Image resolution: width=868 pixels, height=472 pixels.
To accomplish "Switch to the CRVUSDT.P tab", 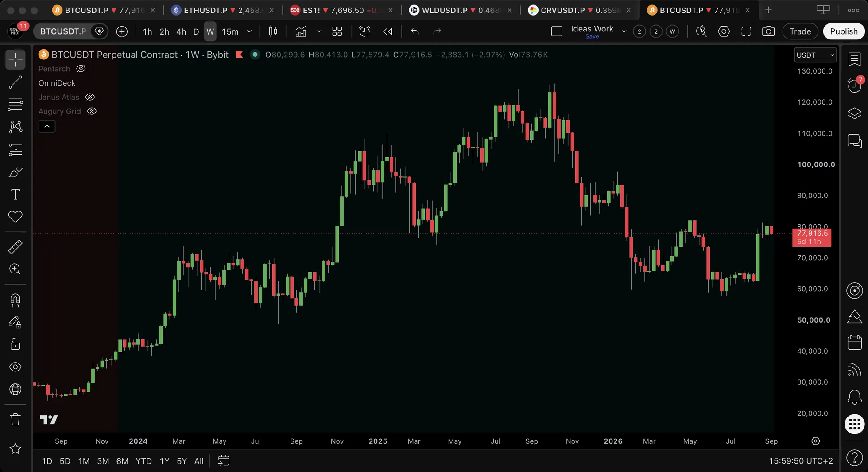I will [580, 10].
